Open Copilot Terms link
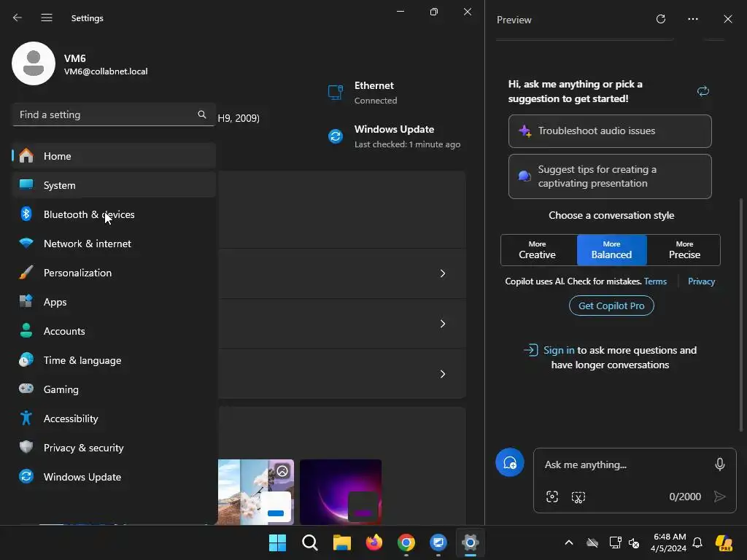Screen dimensions: 747x560 [x=655, y=281]
